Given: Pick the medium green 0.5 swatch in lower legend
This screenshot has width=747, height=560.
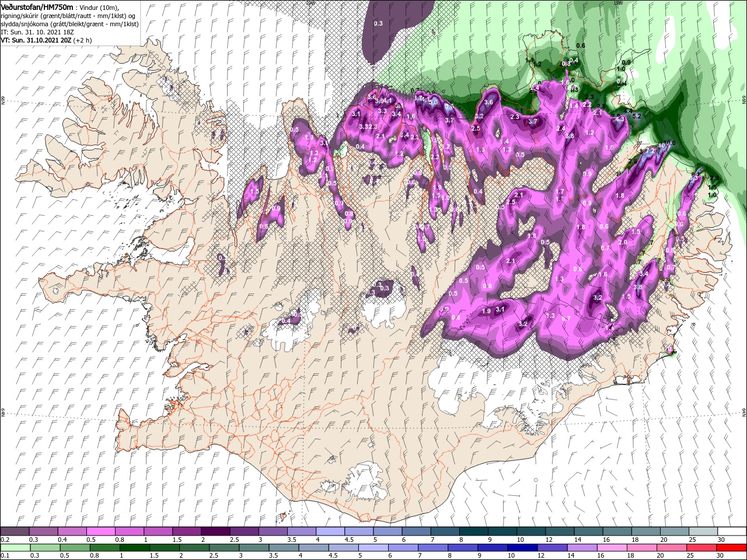Looking at the screenshot, I should coord(75,548).
